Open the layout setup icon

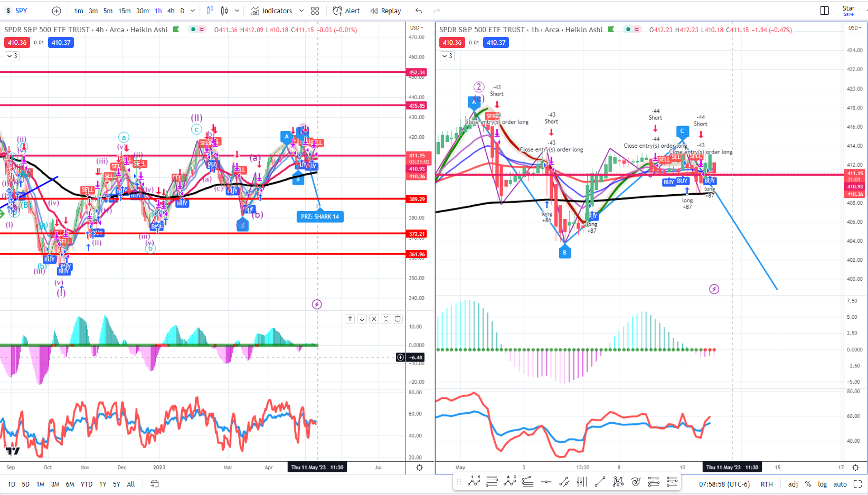pos(824,11)
